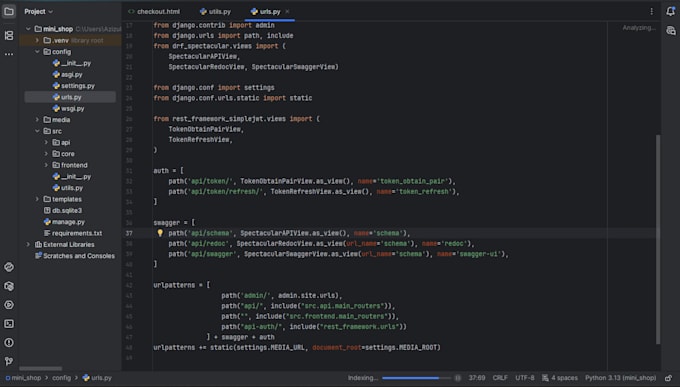Open asgi.py file
This screenshot has height=387, width=680.
pyautogui.click(x=67, y=75)
